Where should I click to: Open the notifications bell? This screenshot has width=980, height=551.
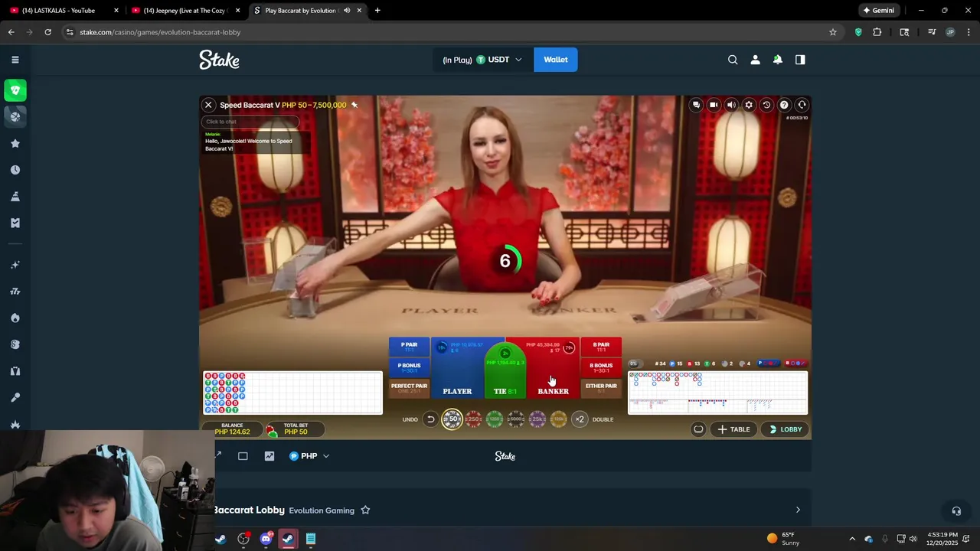[x=778, y=60]
